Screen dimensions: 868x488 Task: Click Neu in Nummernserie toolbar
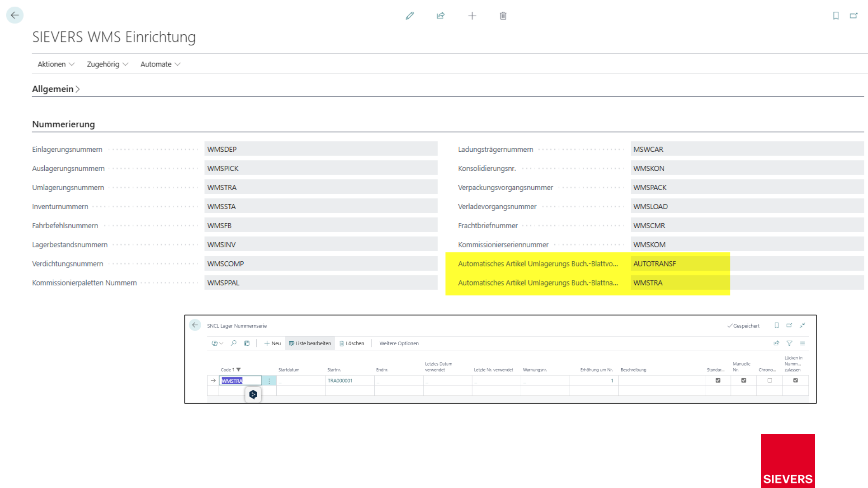tap(273, 343)
